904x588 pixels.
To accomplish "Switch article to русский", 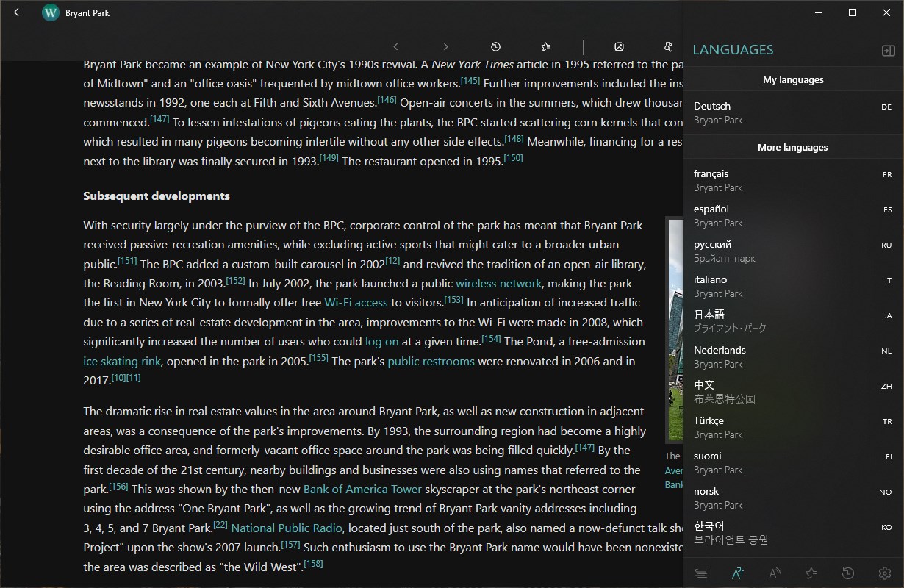I will point(793,251).
